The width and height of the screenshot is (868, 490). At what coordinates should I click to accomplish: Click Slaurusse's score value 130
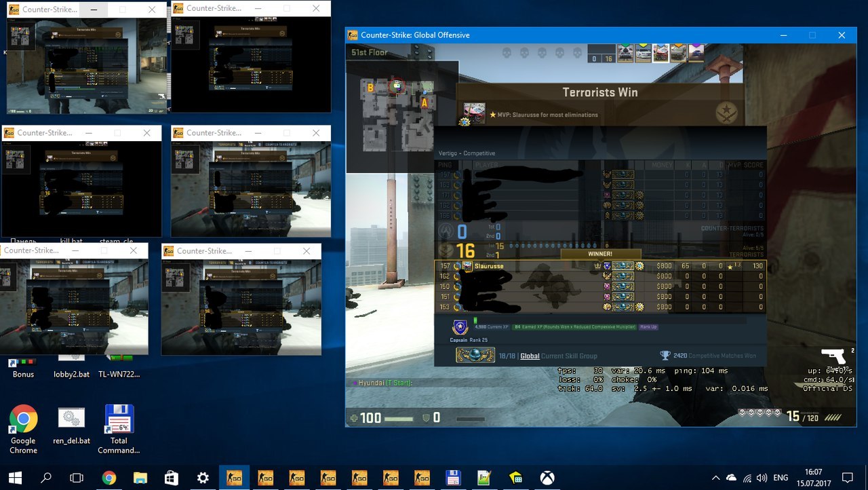click(x=756, y=267)
